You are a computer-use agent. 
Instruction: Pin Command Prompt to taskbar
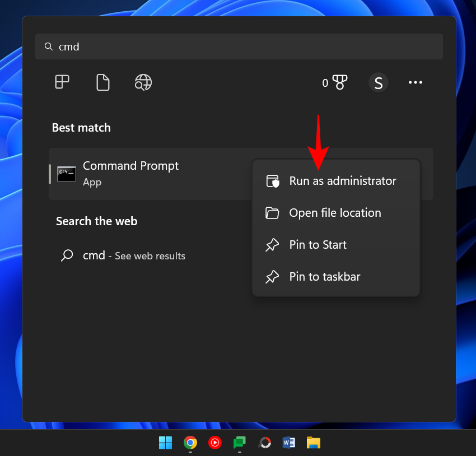pos(324,276)
